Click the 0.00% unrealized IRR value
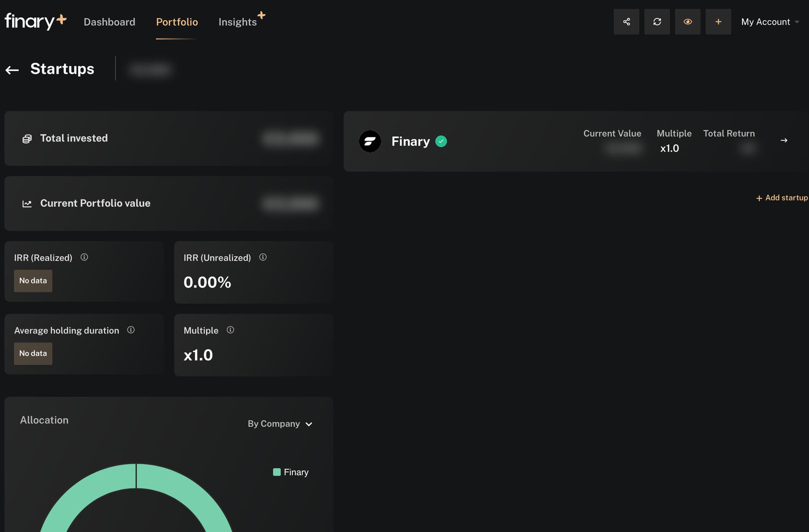This screenshot has height=532, width=809. 207,282
